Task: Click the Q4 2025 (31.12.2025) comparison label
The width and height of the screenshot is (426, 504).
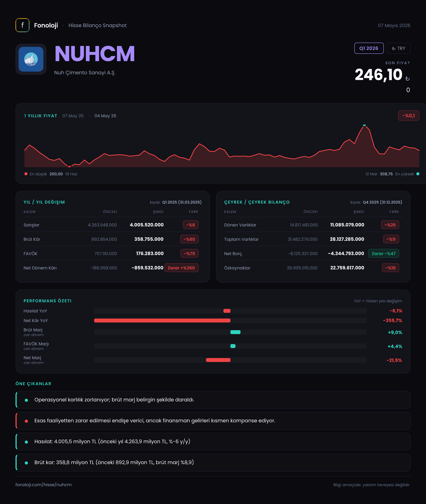Action: coord(383,202)
